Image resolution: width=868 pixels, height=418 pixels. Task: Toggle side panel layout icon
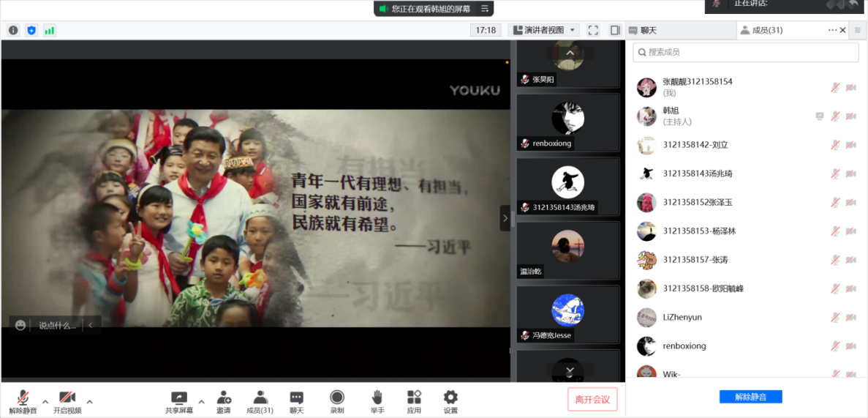point(615,31)
